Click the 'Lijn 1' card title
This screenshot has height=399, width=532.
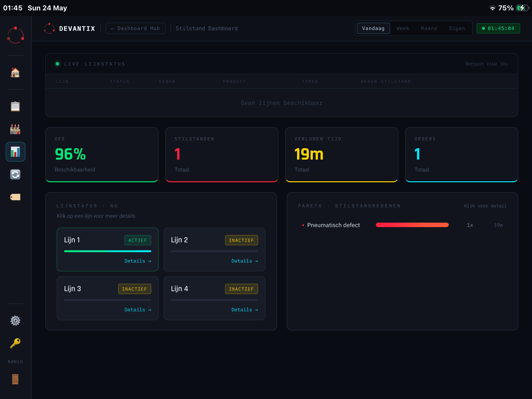[x=72, y=240]
